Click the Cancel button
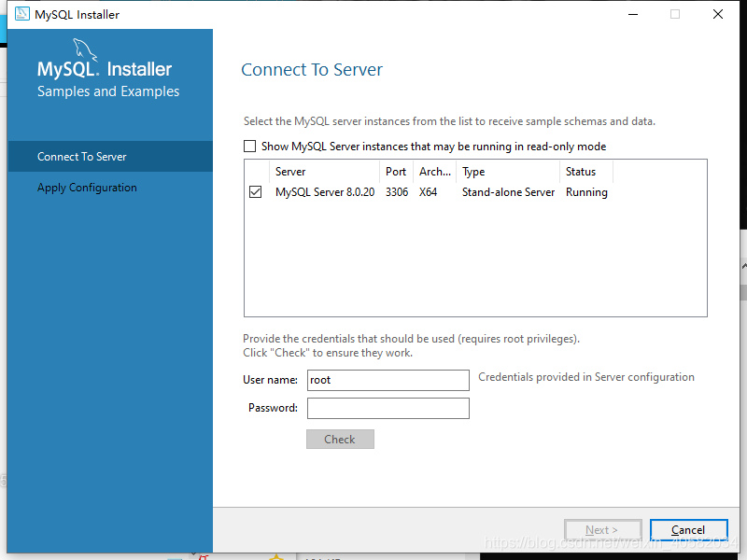The width and height of the screenshot is (747, 560). coord(688,529)
